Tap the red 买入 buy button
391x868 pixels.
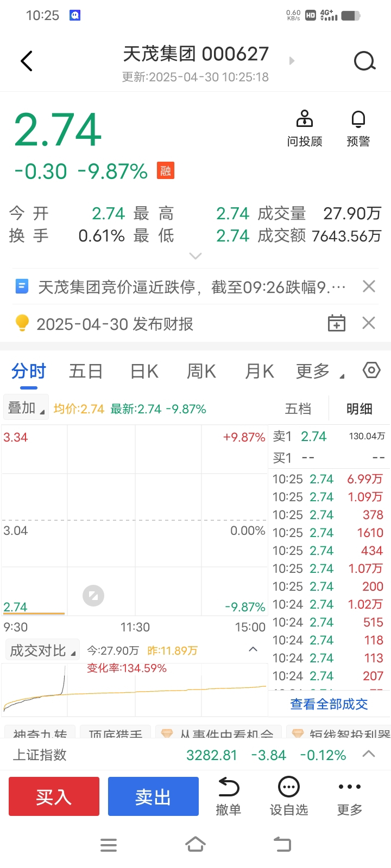pos(54,796)
